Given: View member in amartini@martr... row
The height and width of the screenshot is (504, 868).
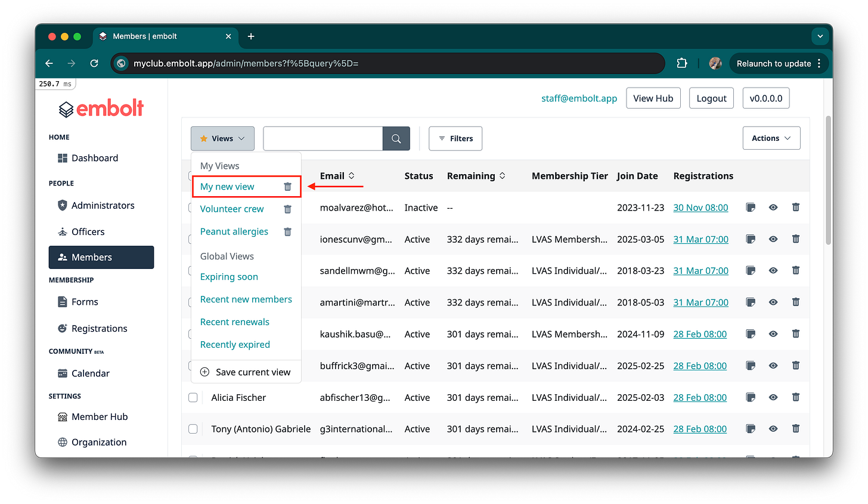Looking at the screenshot, I should (773, 302).
